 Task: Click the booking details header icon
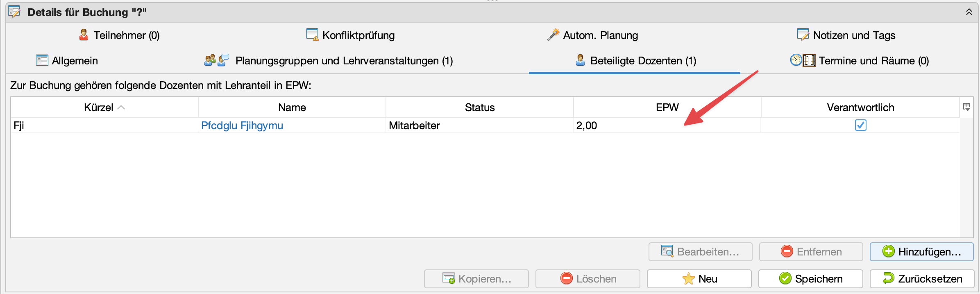15,12
